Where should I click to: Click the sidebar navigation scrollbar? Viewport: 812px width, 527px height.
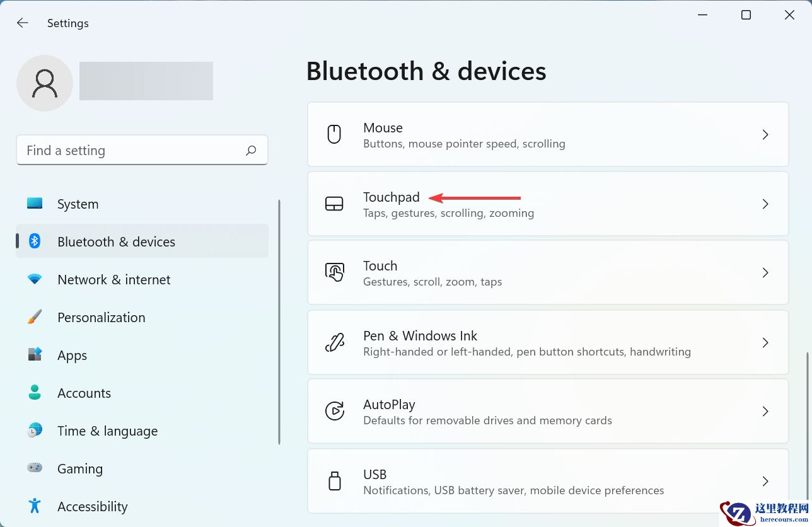(279, 321)
